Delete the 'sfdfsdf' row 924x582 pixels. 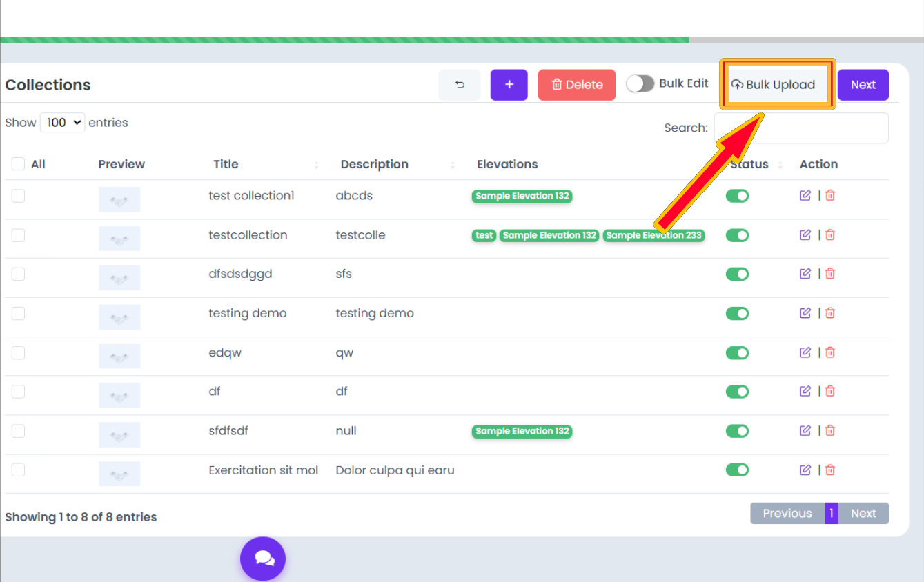click(830, 430)
